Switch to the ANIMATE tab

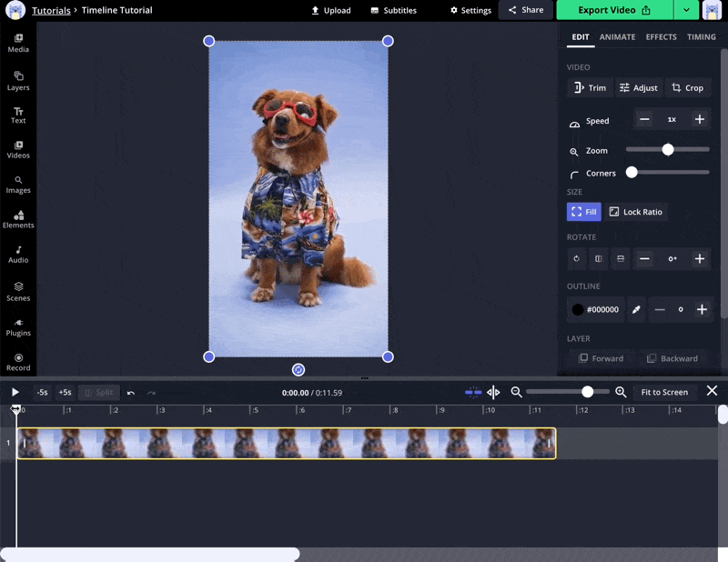click(x=617, y=37)
